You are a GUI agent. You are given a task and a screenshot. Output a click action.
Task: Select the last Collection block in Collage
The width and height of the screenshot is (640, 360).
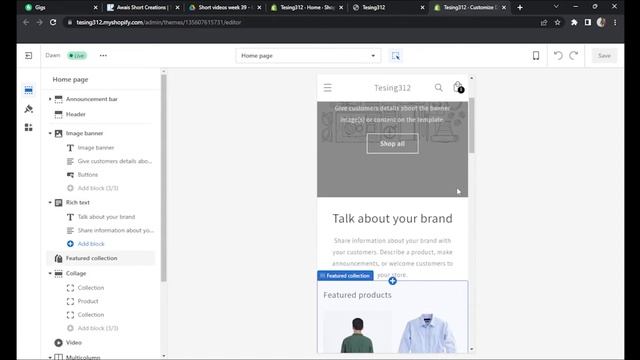(91, 315)
